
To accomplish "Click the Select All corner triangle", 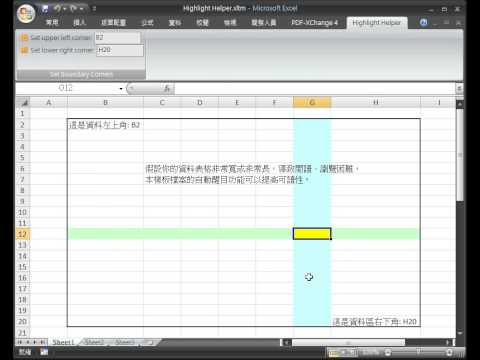I will (x=24, y=102).
